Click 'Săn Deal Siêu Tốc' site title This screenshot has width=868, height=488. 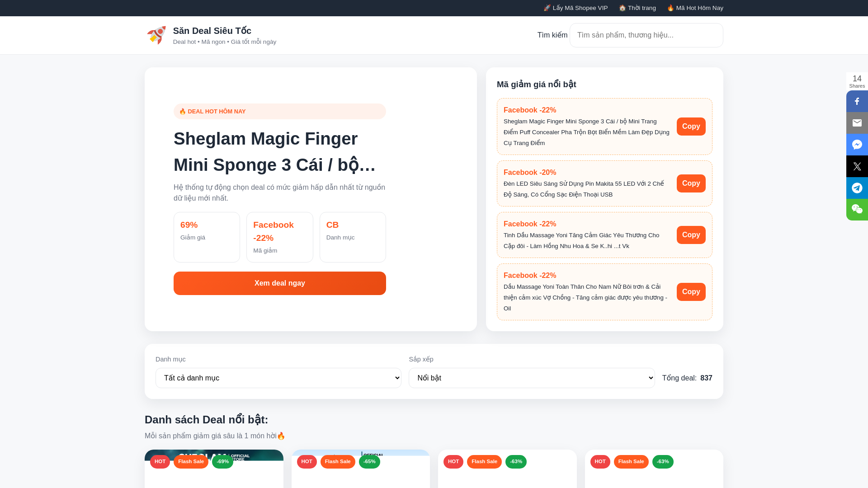pyautogui.click(x=212, y=31)
